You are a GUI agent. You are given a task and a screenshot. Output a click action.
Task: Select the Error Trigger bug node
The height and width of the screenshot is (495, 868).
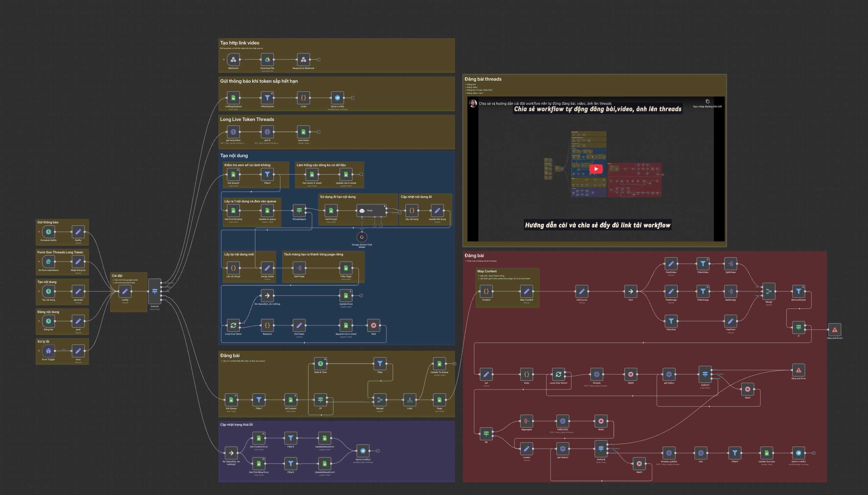[x=49, y=351]
